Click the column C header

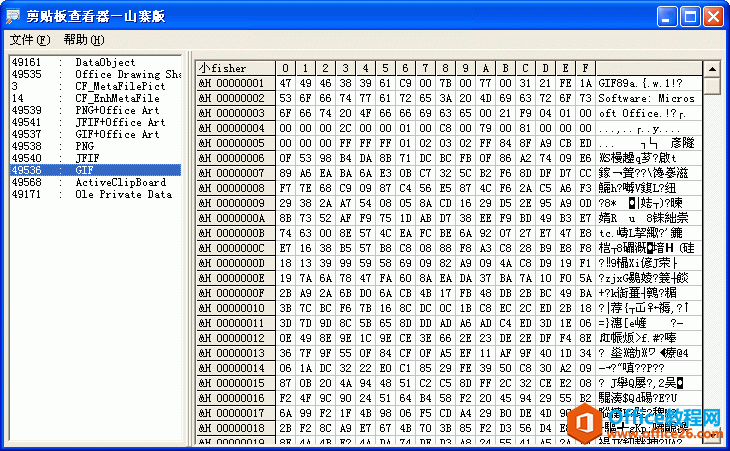526,68
